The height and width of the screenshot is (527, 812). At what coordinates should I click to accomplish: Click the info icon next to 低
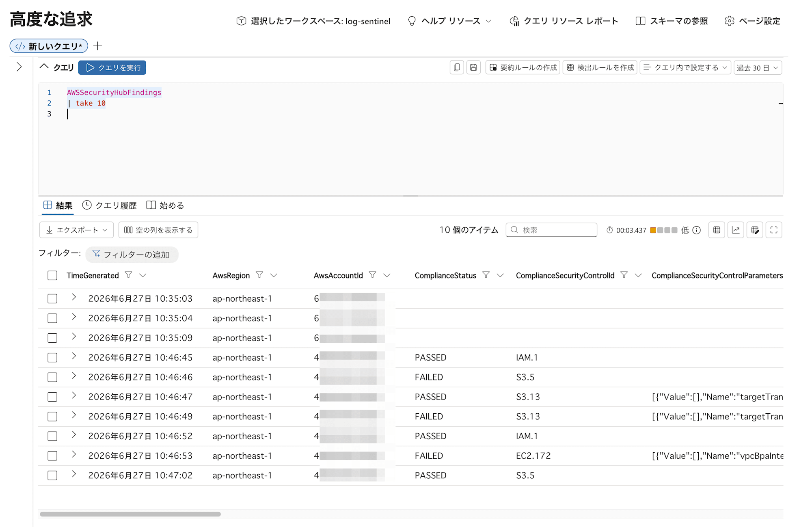697,230
